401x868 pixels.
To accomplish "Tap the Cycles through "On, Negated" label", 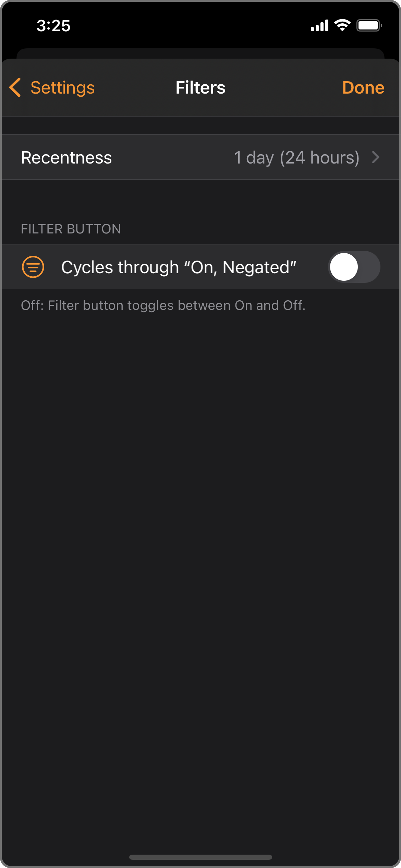I will coord(179,267).
